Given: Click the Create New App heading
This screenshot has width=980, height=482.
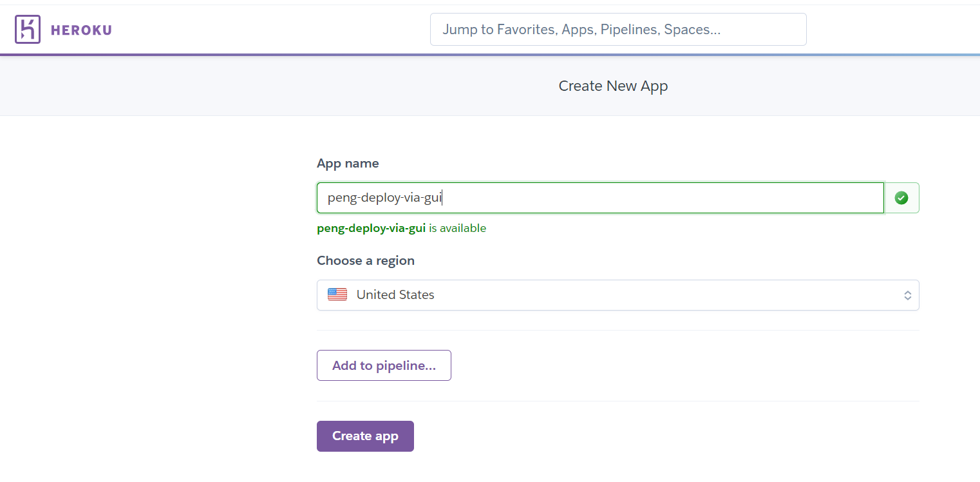Looking at the screenshot, I should click(613, 86).
